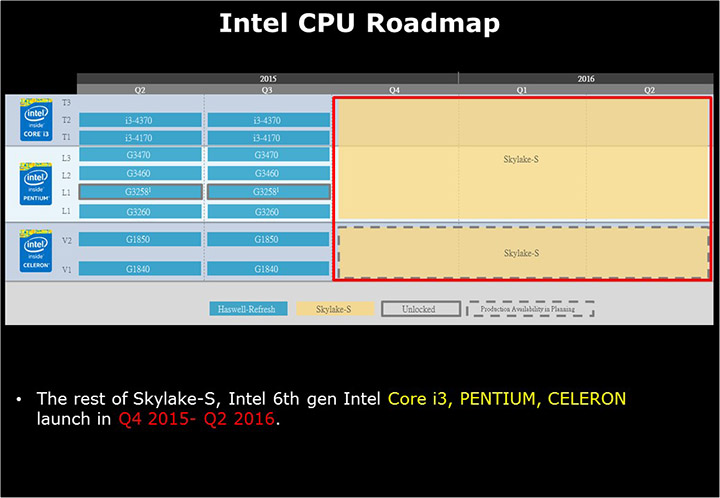
Task: Click the Intel CPU Roadmap title
Action: [360, 23]
